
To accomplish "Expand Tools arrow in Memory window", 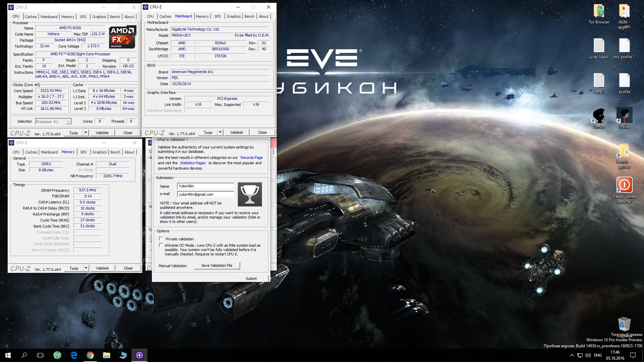I will (x=86, y=268).
